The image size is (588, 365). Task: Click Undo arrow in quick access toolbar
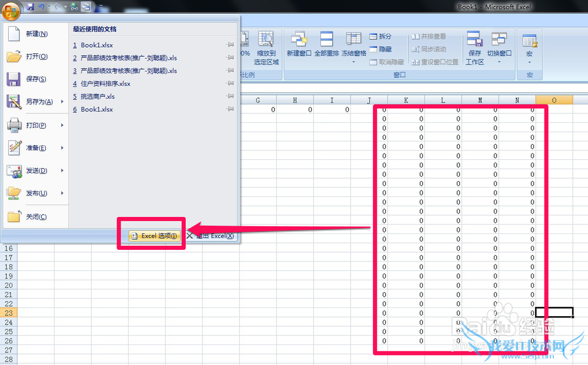coord(41,6)
